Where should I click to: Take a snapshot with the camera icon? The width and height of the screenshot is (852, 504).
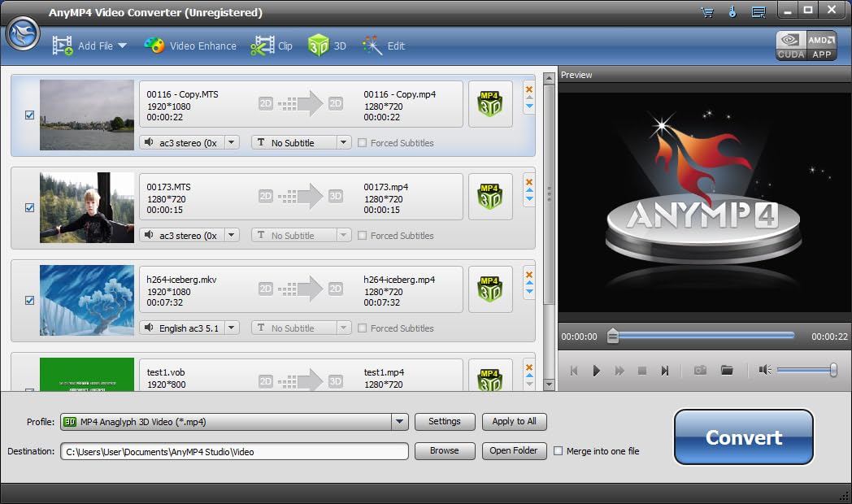pos(700,371)
